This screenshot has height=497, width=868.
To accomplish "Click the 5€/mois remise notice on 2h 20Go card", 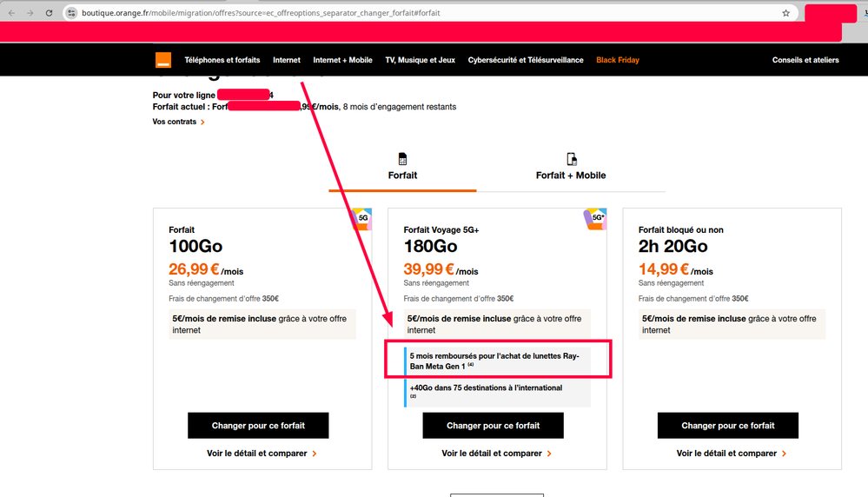I will pyautogui.click(x=732, y=324).
